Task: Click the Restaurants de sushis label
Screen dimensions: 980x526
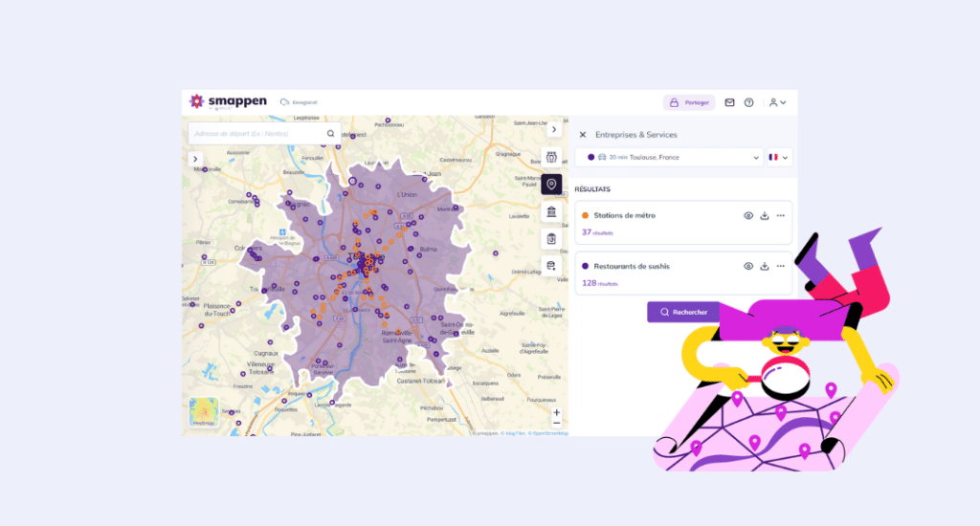Action: 632,266
